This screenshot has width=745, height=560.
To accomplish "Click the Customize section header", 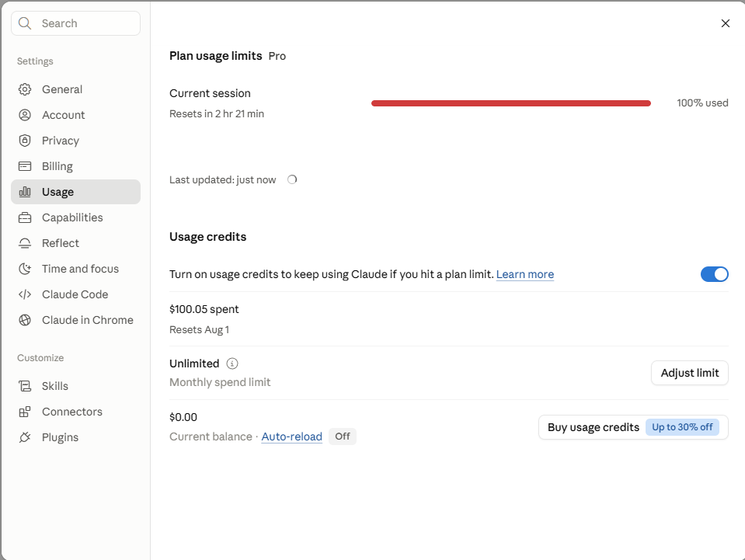I will coord(40,357).
